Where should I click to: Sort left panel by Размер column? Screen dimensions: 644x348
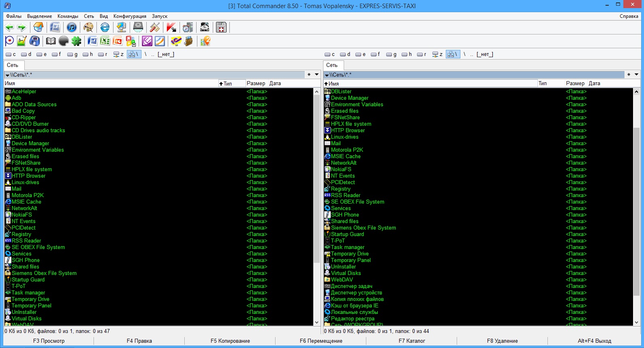tap(256, 84)
